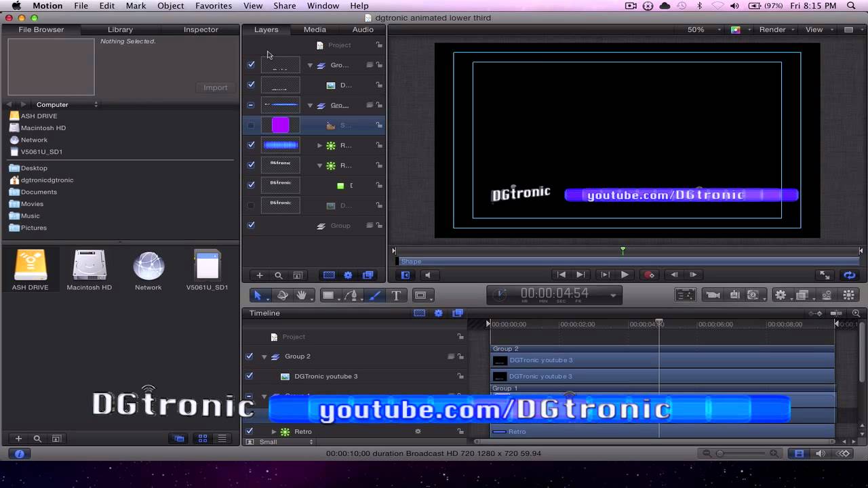Screen dimensions: 868x488
Task: Click the canvas mini-timeline playhead marker
Action: tap(623, 251)
